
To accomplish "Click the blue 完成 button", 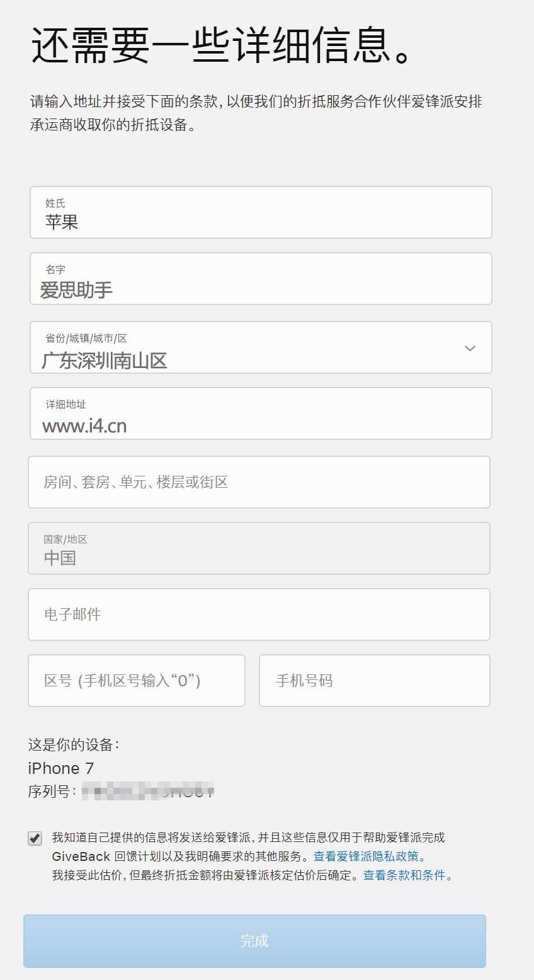I will [254, 941].
